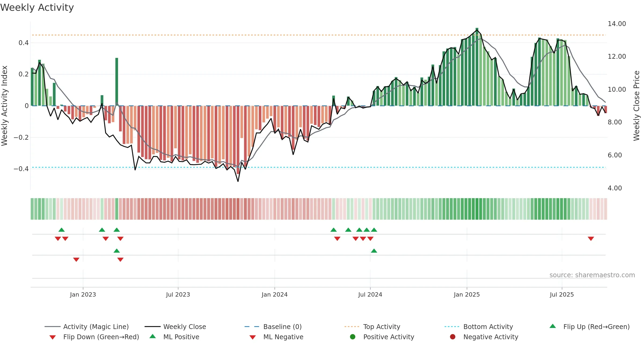Image resolution: width=644 pixels, height=362 pixels.
Task: Toggle the ML Negative legend entry
Action: (x=276, y=337)
